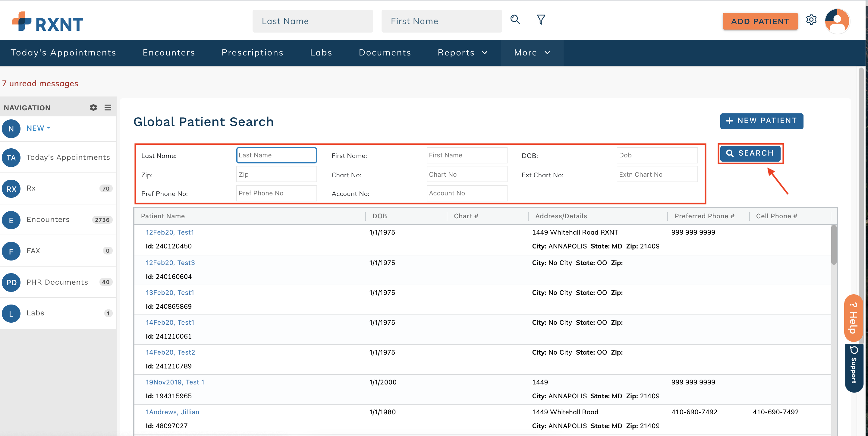This screenshot has width=868, height=436.
Task: Open settings via the gear icon top right
Action: [x=812, y=20]
